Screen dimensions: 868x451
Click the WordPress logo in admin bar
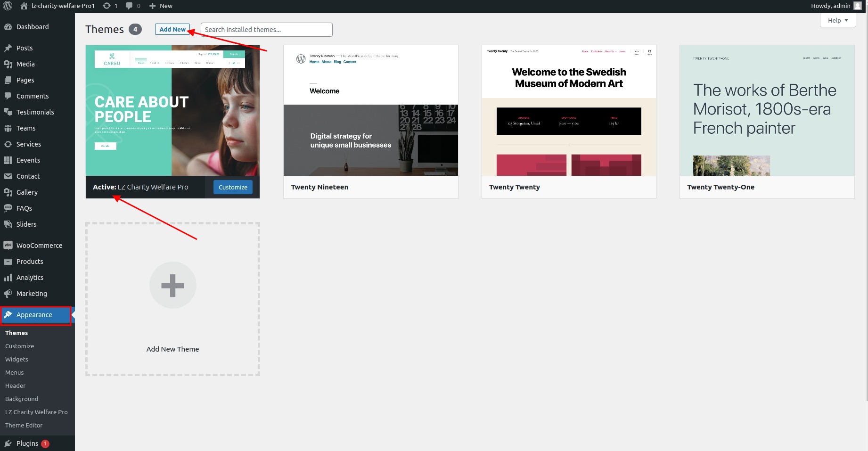(8, 6)
